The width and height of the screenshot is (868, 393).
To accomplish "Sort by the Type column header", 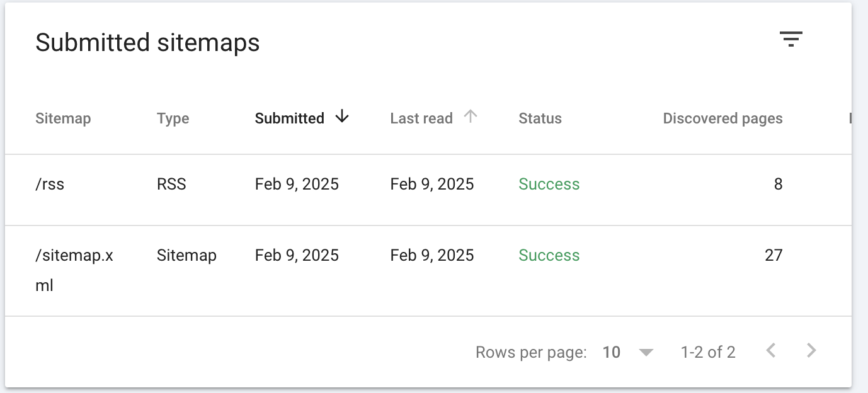I will (173, 118).
